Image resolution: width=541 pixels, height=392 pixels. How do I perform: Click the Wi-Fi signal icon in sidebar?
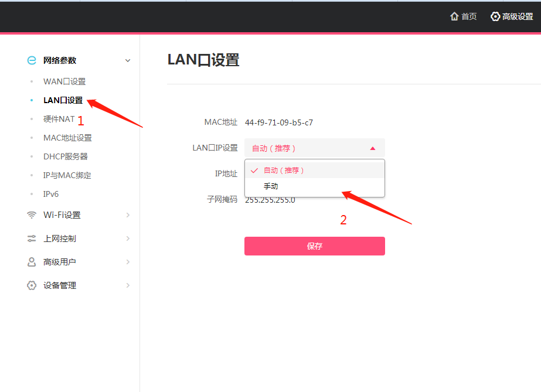(x=32, y=215)
